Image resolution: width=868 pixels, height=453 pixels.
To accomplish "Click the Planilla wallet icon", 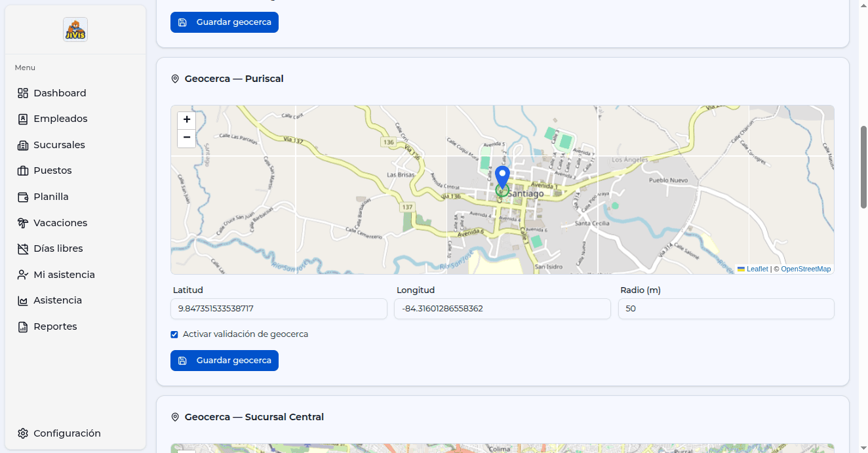I will pos(23,197).
